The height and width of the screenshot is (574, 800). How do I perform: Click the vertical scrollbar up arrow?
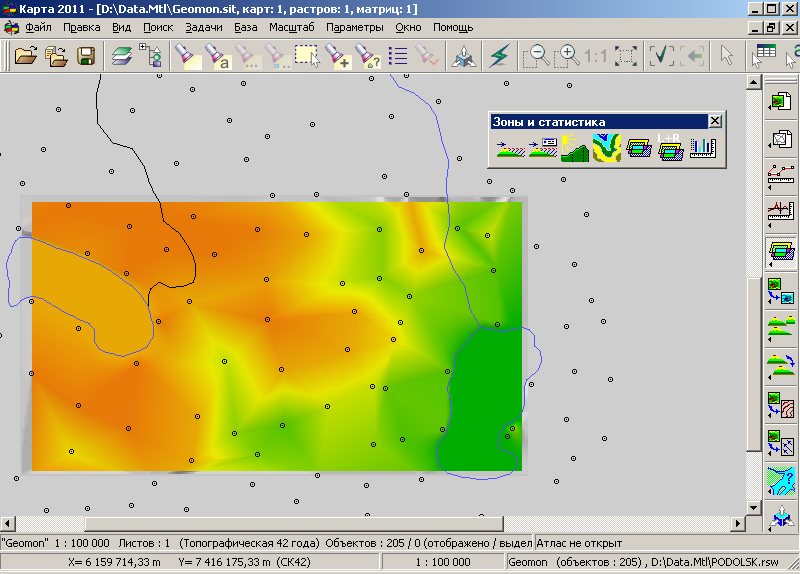754,82
